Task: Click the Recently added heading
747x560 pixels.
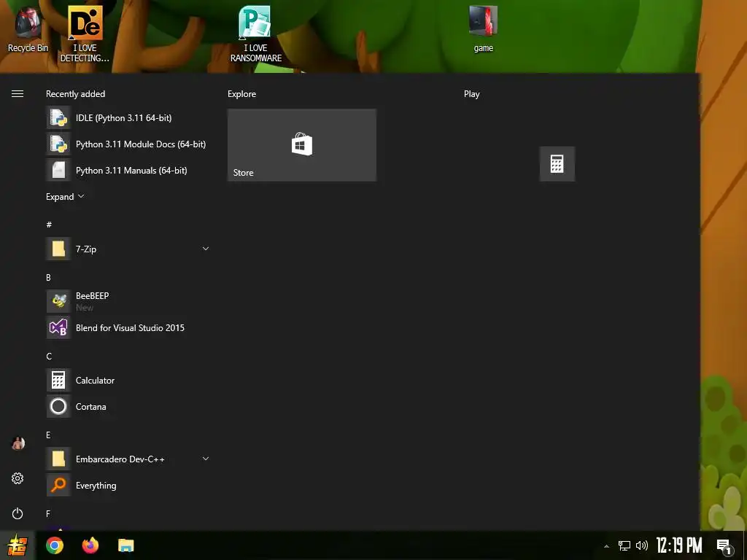Action: coord(75,94)
